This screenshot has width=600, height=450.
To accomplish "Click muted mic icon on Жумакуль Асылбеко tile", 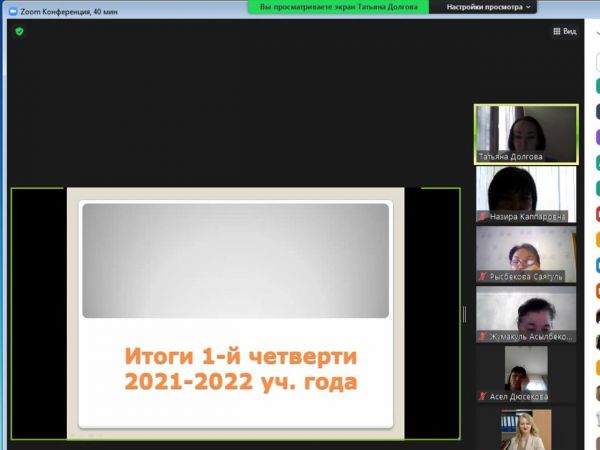I will point(482,337).
